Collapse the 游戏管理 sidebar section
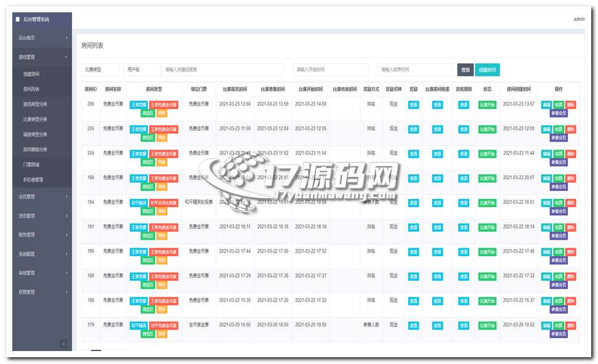Viewport: 598px width, 364px height. coord(41,57)
